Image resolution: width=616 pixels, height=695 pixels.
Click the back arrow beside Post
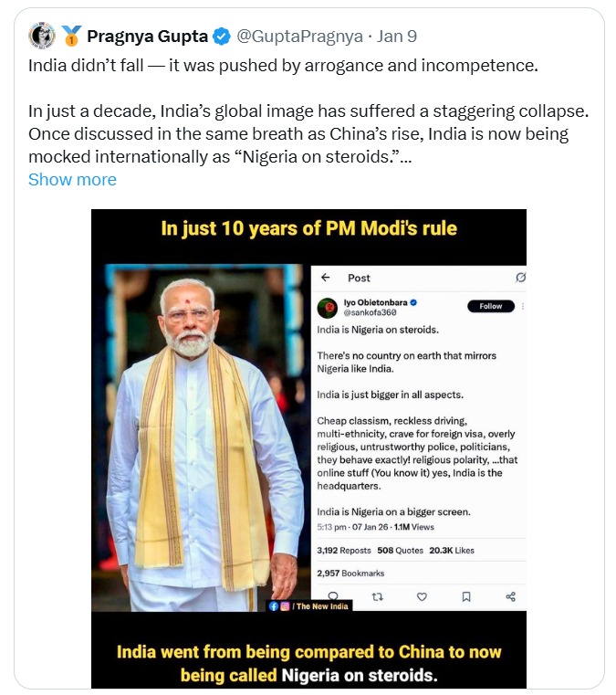point(325,278)
